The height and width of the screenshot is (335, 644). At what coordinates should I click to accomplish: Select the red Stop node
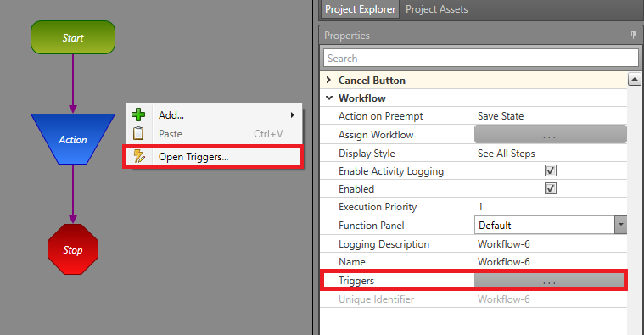[73, 249]
